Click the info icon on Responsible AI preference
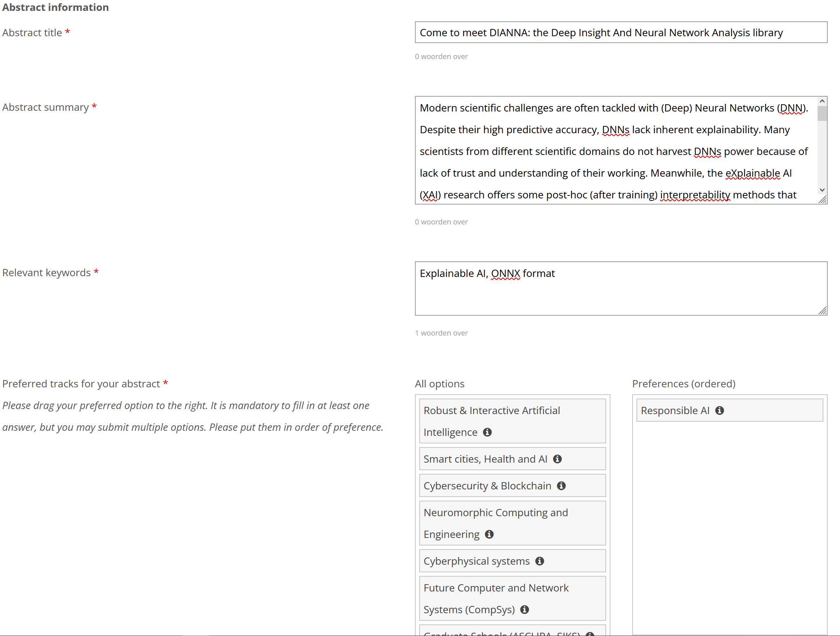 [x=720, y=410]
